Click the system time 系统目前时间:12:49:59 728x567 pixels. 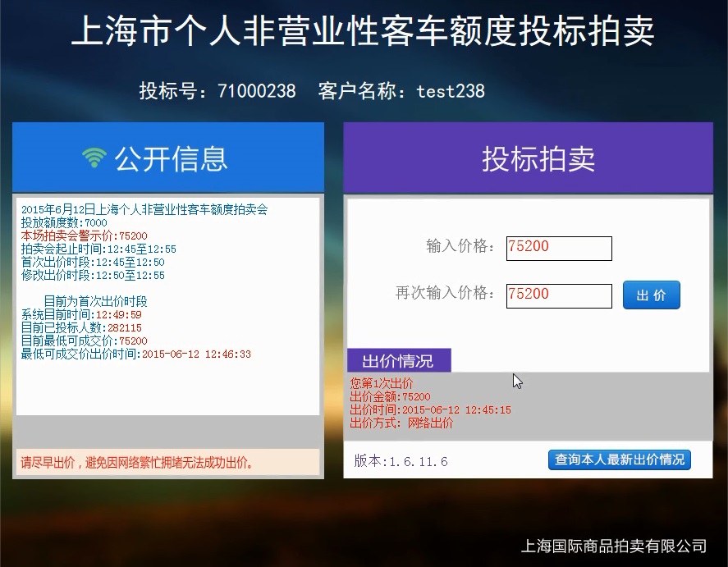[x=81, y=314]
